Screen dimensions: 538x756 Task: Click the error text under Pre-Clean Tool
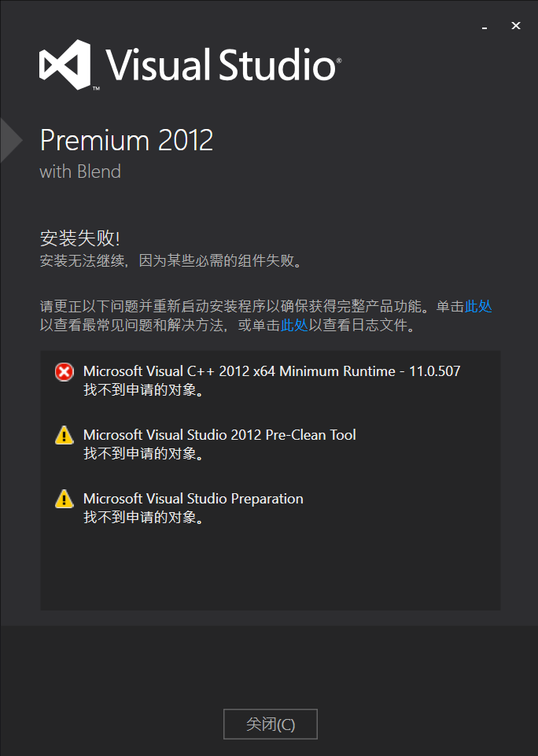coord(143,453)
